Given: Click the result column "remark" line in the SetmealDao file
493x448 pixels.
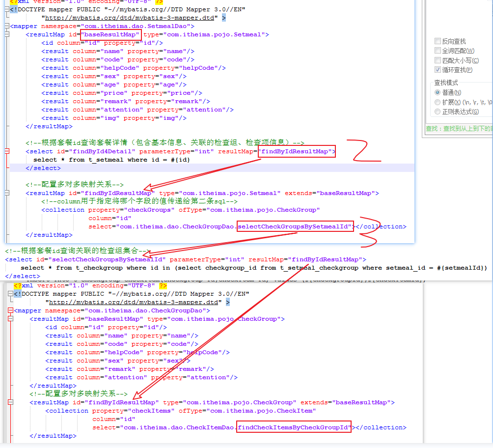Looking at the screenshot, I should (x=125, y=101).
